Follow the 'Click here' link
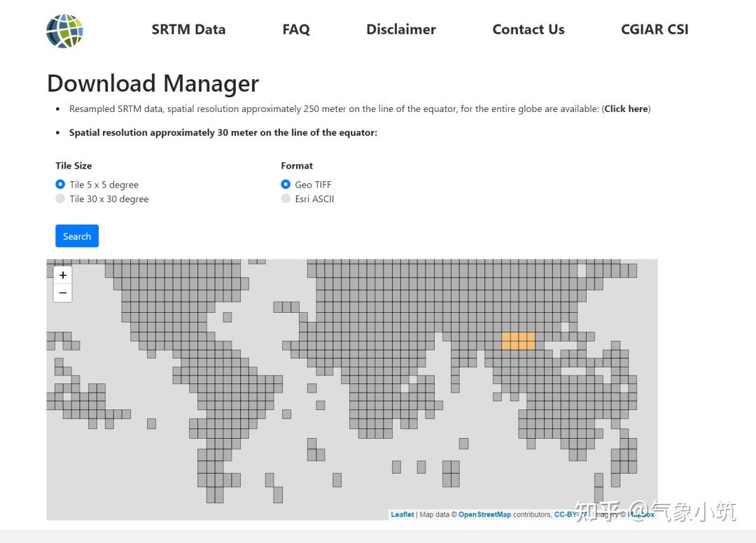The image size is (756, 543). (626, 109)
